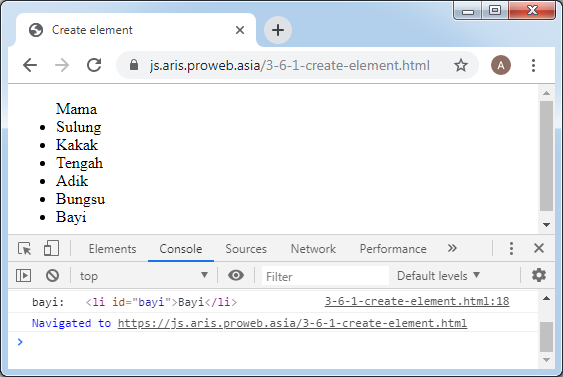Image resolution: width=563 pixels, height=377 pixels.
Task: Open a new tab with plus button
Action: [x=278, y=30]
